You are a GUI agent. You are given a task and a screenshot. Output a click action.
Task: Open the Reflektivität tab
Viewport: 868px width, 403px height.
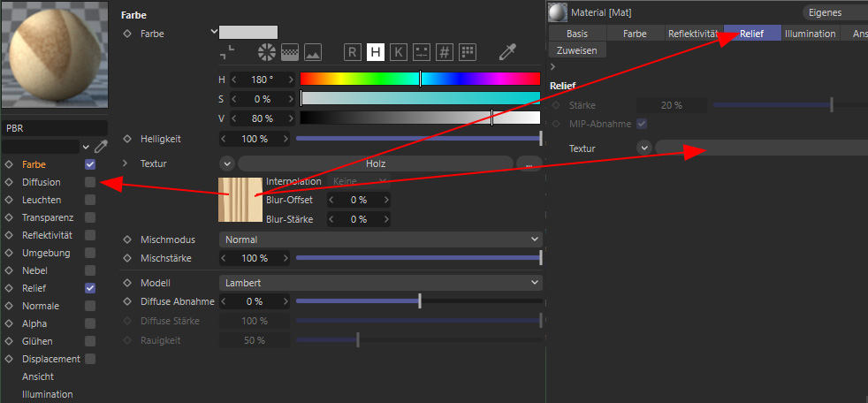point(693,34)
